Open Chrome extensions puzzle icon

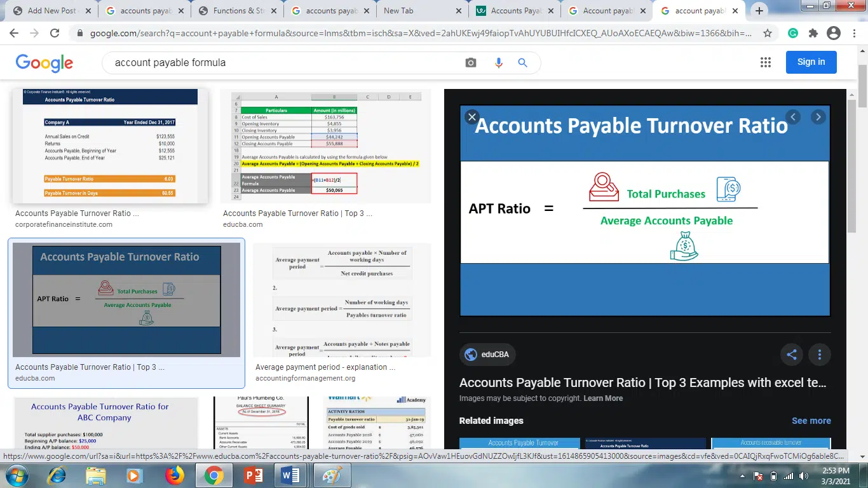pyautogui.click(x=813, y=34)
